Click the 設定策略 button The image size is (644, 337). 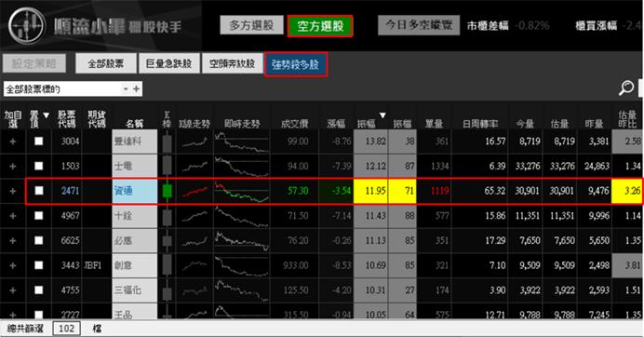click(34, 63)
